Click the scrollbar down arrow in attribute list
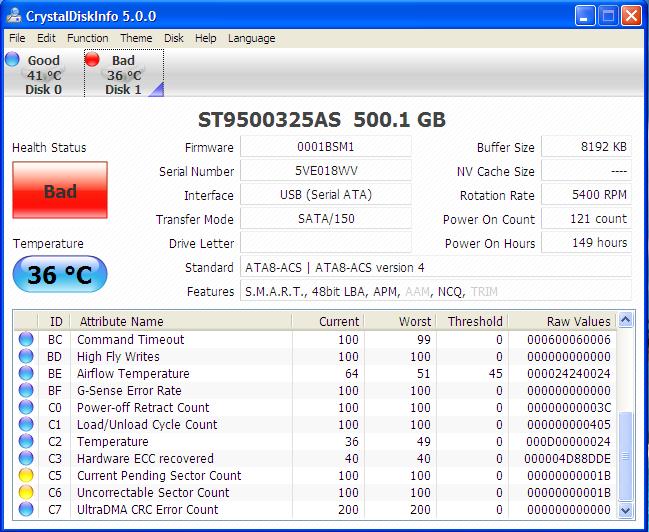The width and height of the screenshot is (649, 532). pos(625,510)
